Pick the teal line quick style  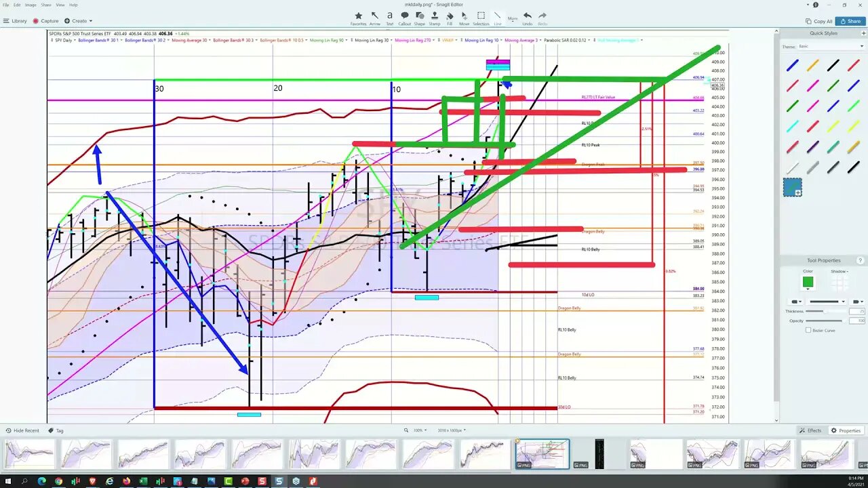pyautogui.click(x=833, y=146)
